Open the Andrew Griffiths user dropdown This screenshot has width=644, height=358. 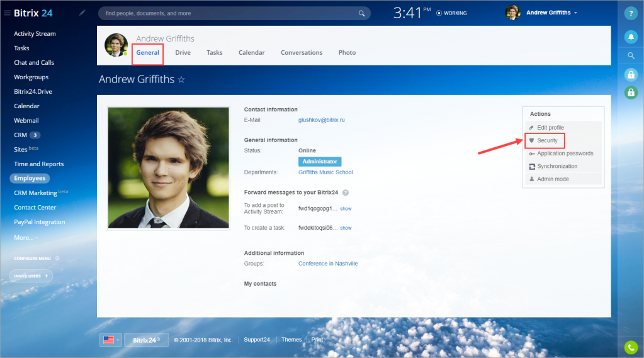click(x=551, y=13)
